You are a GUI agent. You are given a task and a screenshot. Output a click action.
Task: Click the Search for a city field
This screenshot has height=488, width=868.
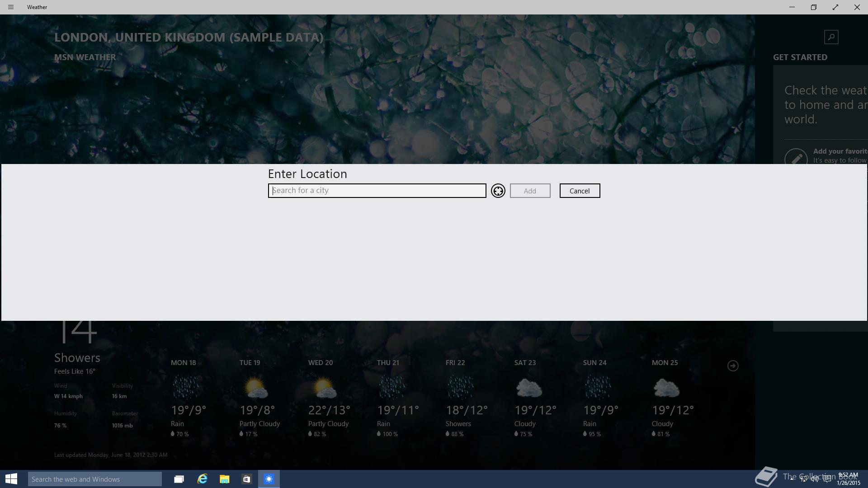377,191
